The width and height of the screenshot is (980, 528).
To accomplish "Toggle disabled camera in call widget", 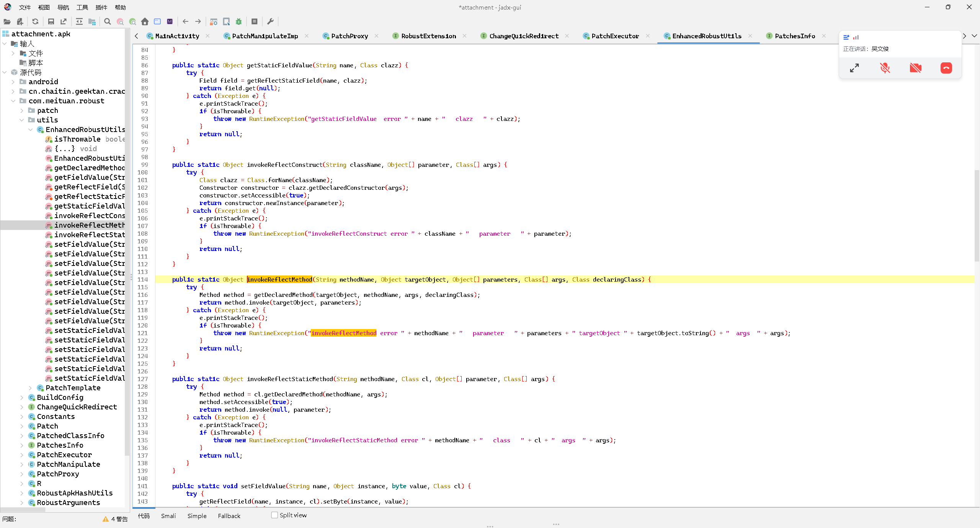I will (915, 68).
